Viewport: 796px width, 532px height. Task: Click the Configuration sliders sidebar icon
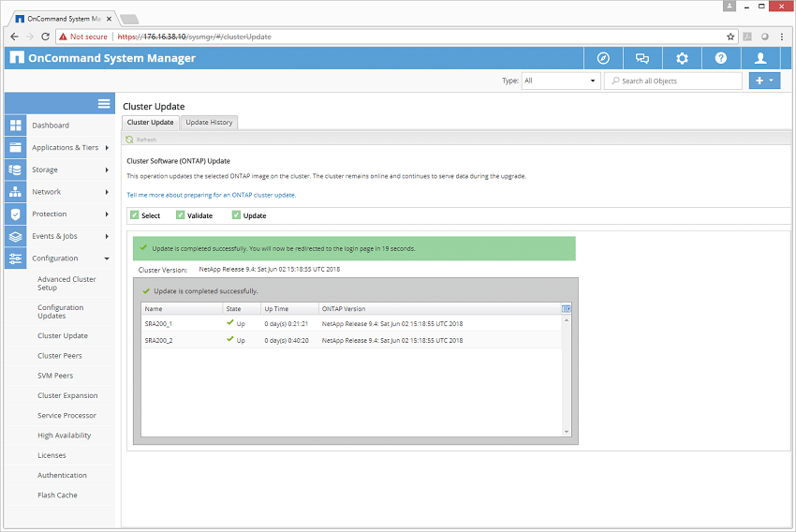click(16, 259)
